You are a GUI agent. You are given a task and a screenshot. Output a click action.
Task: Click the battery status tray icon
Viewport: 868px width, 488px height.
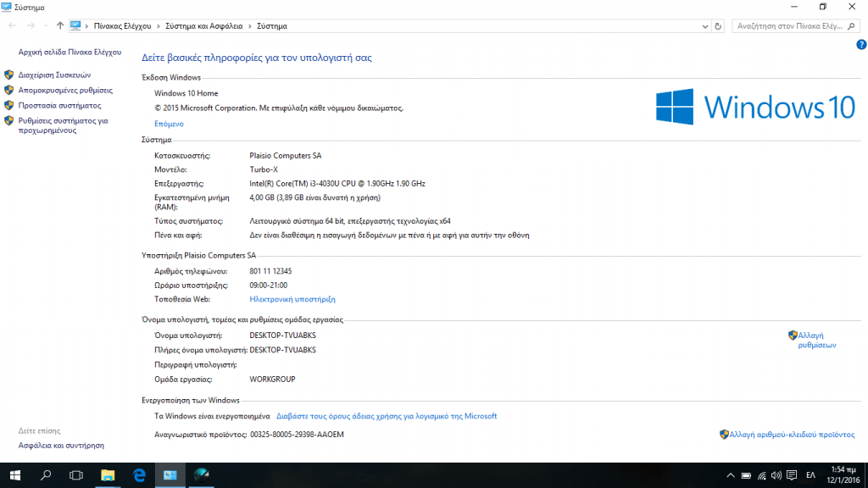click(x=746, y=475)
